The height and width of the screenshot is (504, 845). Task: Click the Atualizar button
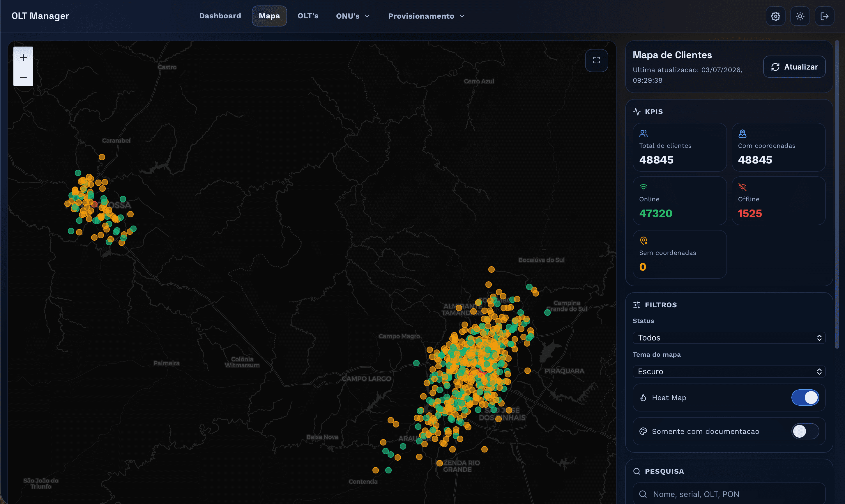coord(794,67)
